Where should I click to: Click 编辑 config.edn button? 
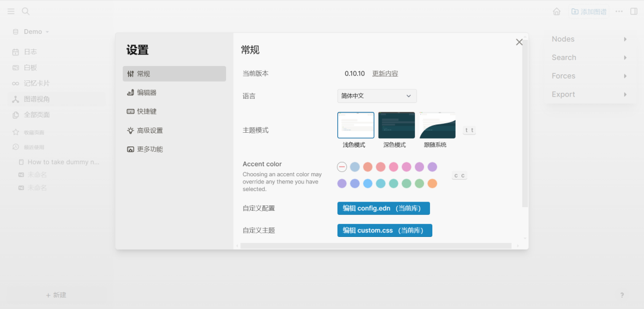[x=383, y=208]
